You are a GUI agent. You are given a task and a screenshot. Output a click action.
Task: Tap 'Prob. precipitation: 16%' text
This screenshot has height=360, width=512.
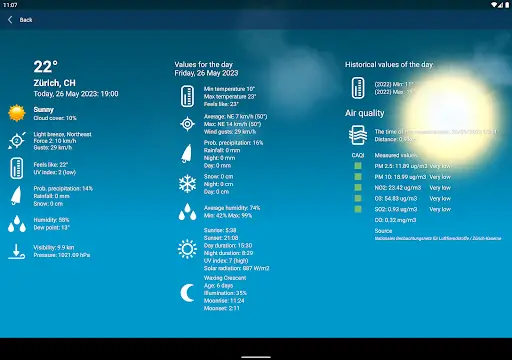point(233,143)
